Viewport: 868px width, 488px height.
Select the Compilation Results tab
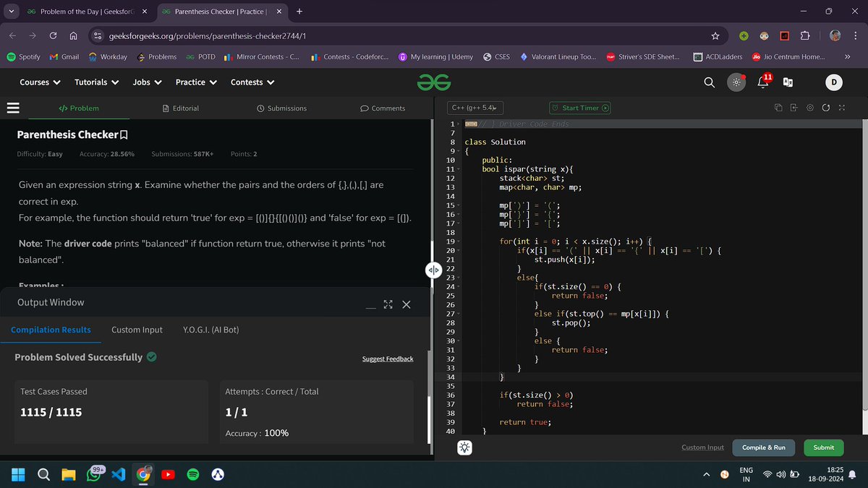point(51,330)
